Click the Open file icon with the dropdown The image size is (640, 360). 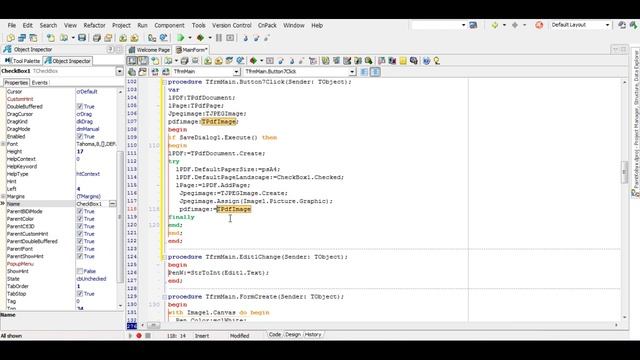64,38
